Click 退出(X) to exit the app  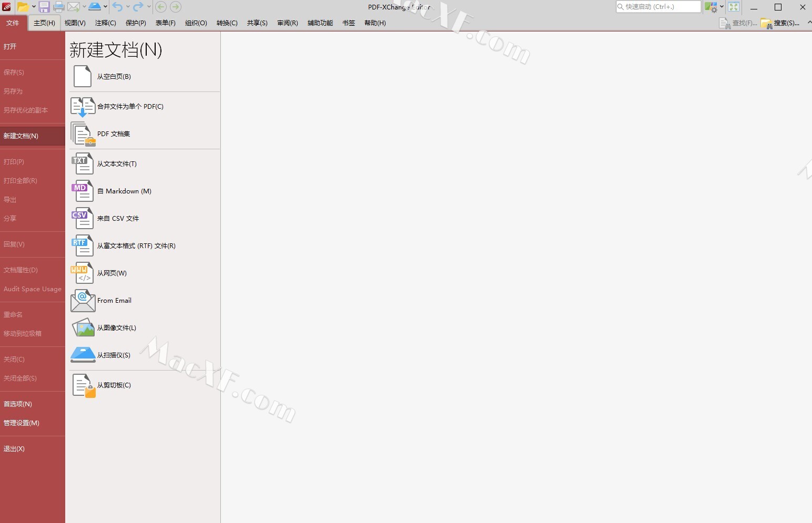tap(33, 449)
